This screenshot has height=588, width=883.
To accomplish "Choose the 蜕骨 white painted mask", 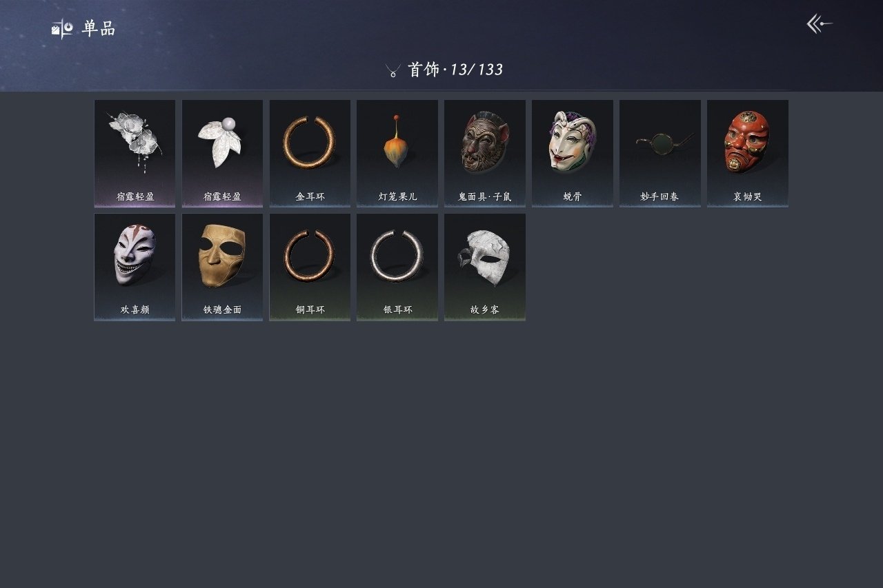I will [x=573, y=153].
